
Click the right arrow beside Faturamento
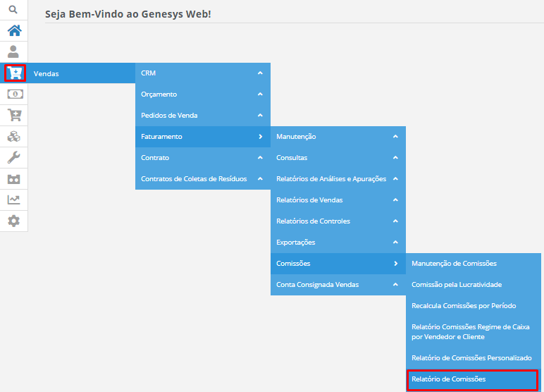click(x=261, y=137)
